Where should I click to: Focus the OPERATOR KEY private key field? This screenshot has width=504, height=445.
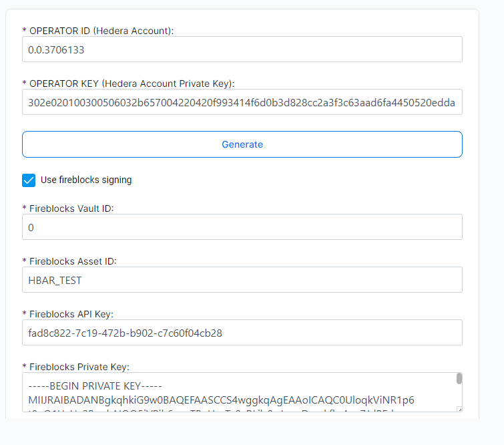pos(242,102)
